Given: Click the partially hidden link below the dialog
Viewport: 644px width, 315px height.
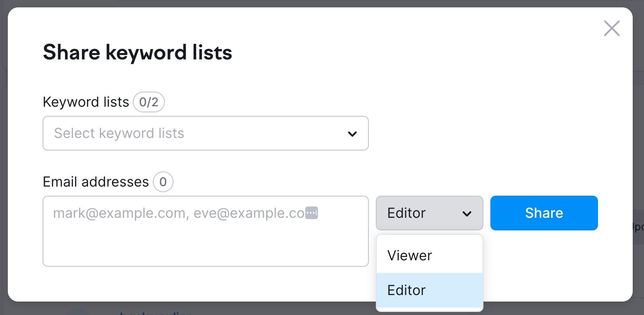Looking at the screenshot, I should (156, 312).
